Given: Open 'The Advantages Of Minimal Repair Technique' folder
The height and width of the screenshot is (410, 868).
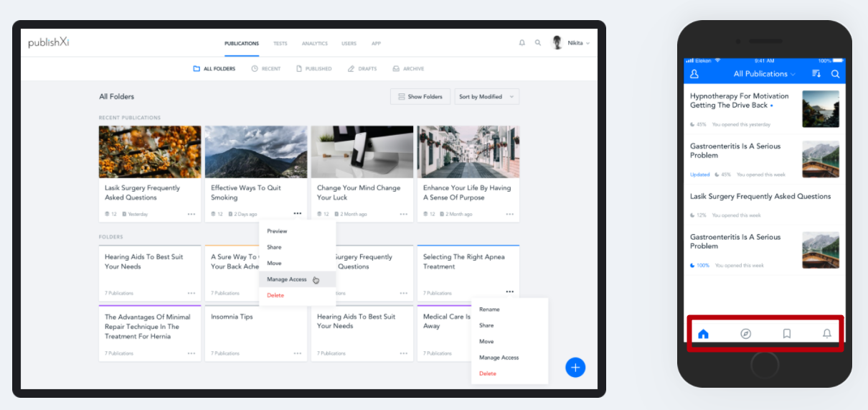Looking at the screenshot, I should tap(148, 326).
